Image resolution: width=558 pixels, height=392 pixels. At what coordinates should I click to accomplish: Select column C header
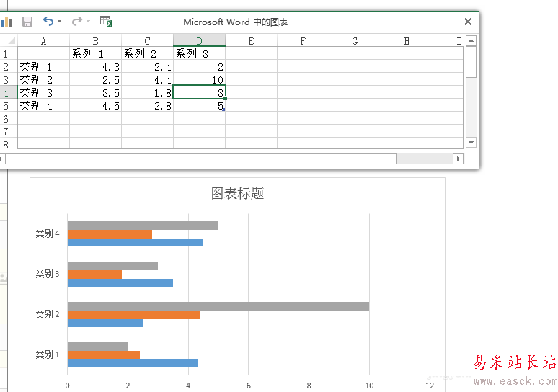[147, 41]
